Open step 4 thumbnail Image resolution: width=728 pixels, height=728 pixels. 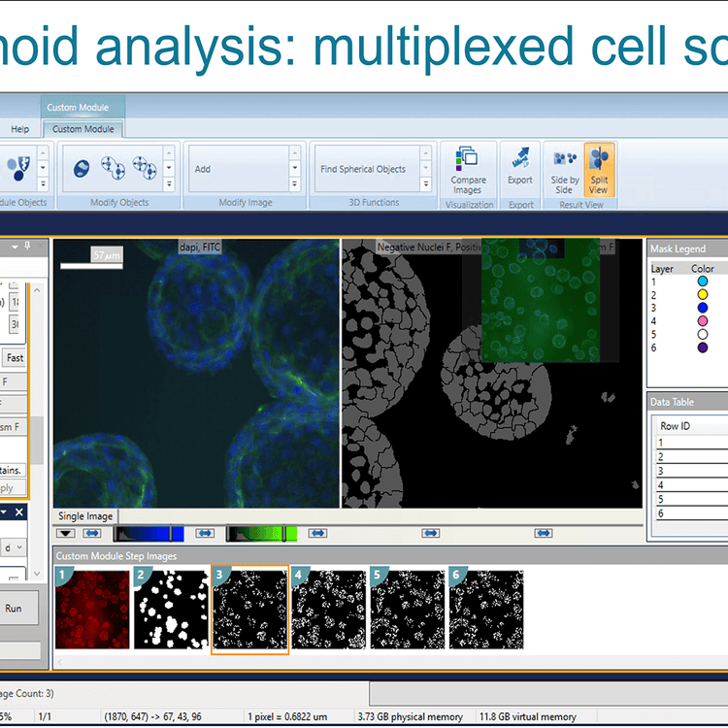pyautogui.click(x=329, y=610)
